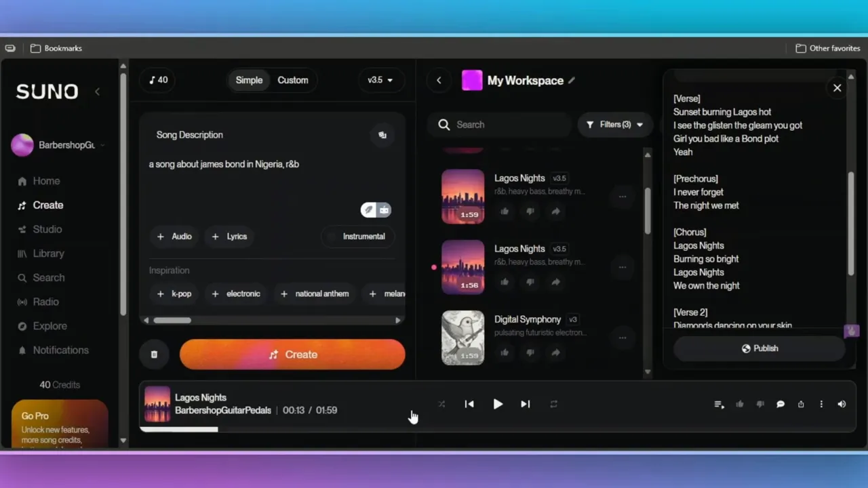Go to previous track in player
This screenshot has height=488, width=868.
(x=469, y=404)
